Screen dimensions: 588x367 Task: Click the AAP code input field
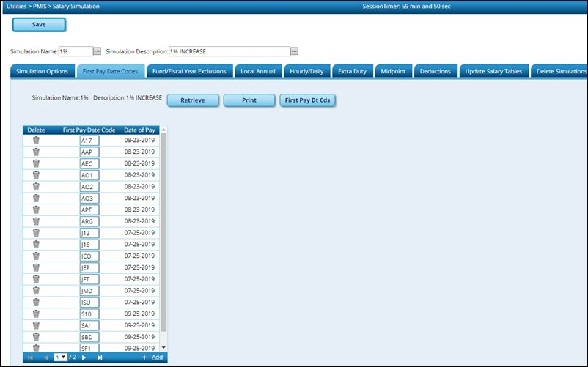coord(89,152)
